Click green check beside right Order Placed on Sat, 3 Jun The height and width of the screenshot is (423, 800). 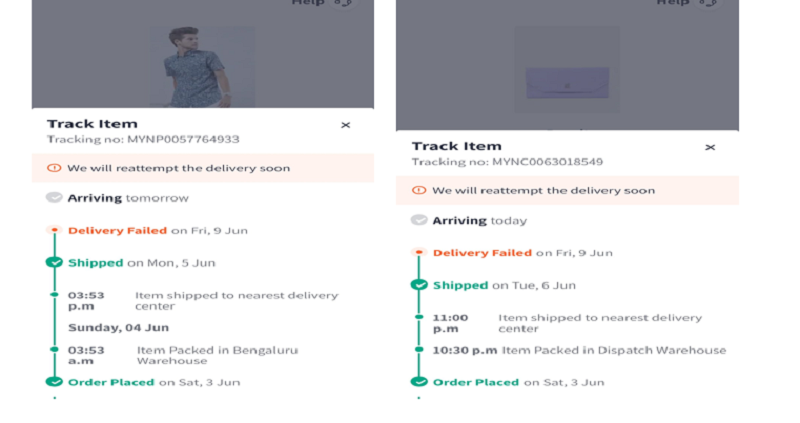(419, 382)
